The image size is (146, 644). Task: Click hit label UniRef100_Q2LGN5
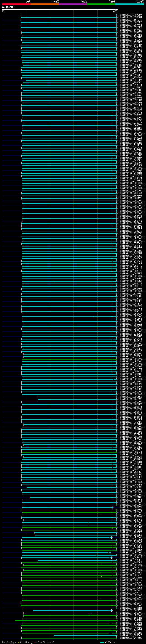131,156
